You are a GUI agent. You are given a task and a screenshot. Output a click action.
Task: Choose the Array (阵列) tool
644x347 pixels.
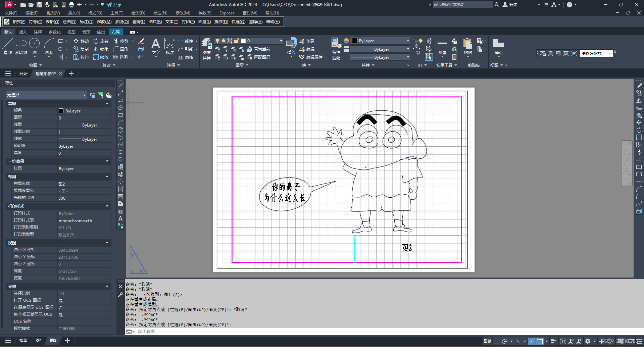(x=121, y=57)
